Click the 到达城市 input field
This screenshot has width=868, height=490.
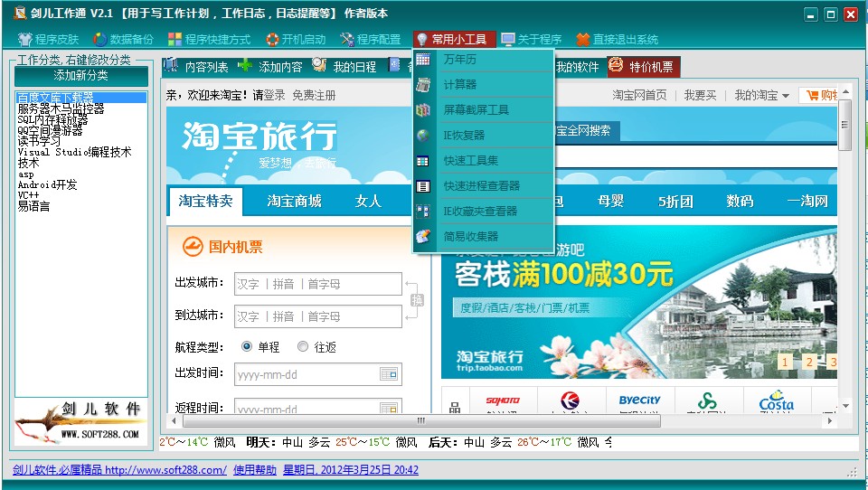tap(317, 316)
